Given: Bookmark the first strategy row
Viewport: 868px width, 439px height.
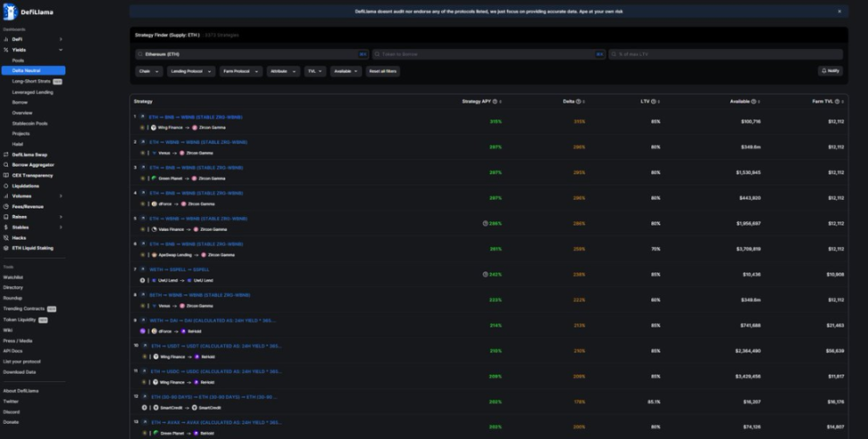Looking at the screenshot, I should (x=143, y=117).
